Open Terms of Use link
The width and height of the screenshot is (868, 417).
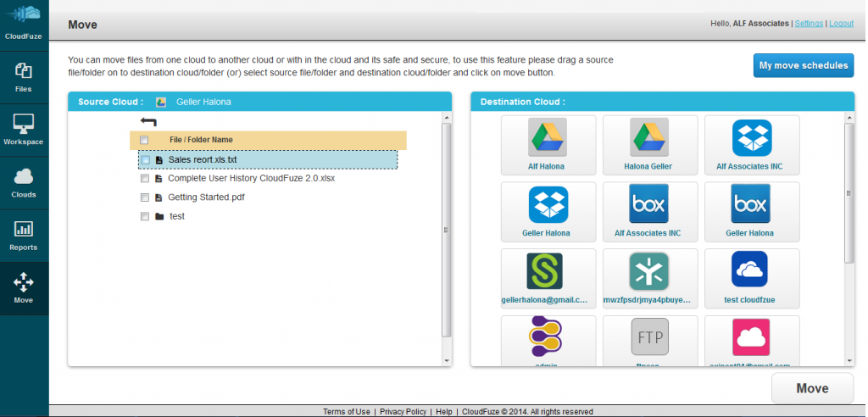[x=347, y=411]
